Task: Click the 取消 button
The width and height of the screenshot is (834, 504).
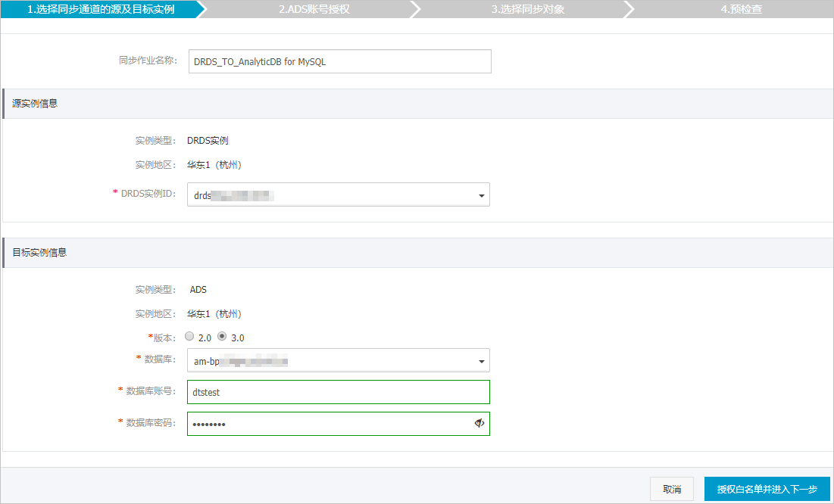Action: click(x=672, y=489)
